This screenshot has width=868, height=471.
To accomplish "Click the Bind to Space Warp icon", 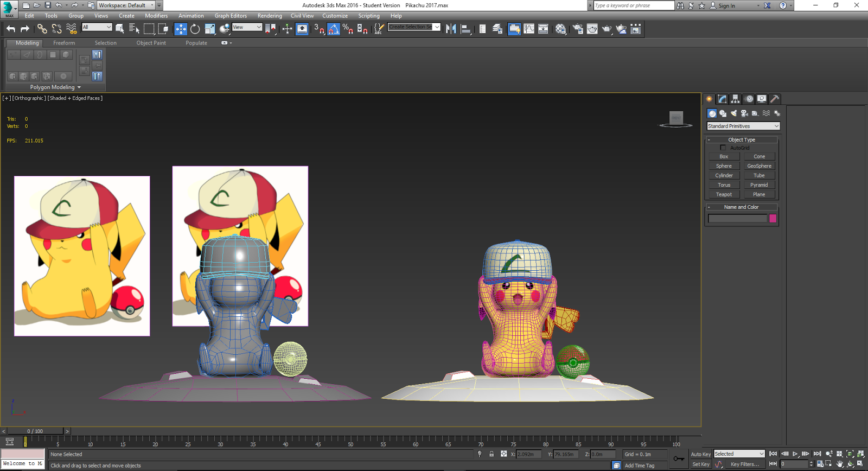I will point(71,29).
